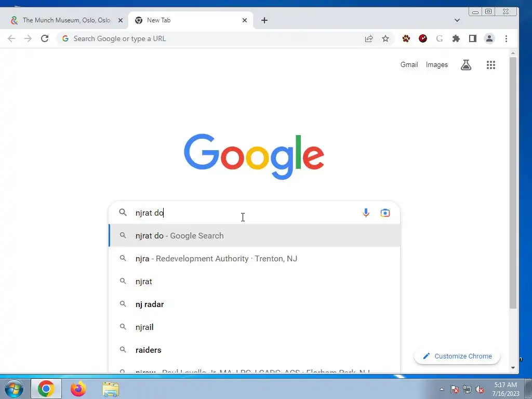Bookmark this tab with the star icon

pyautogui.click(x=385, y=38)
